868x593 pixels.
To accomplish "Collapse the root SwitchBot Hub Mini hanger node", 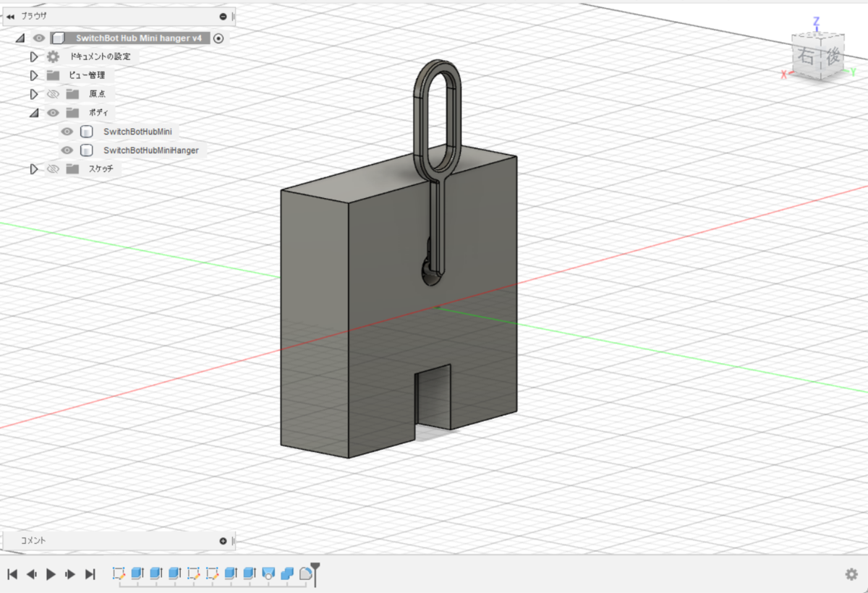I will click(20, 38).
